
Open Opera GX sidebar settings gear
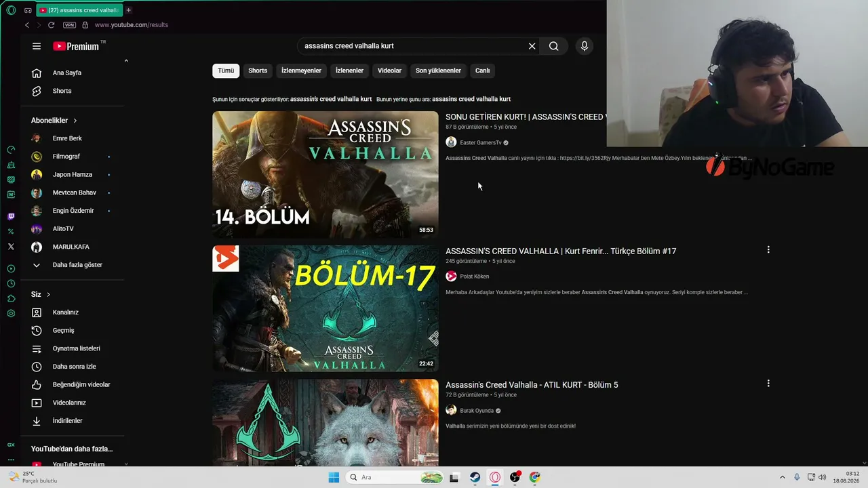[11, 314]
